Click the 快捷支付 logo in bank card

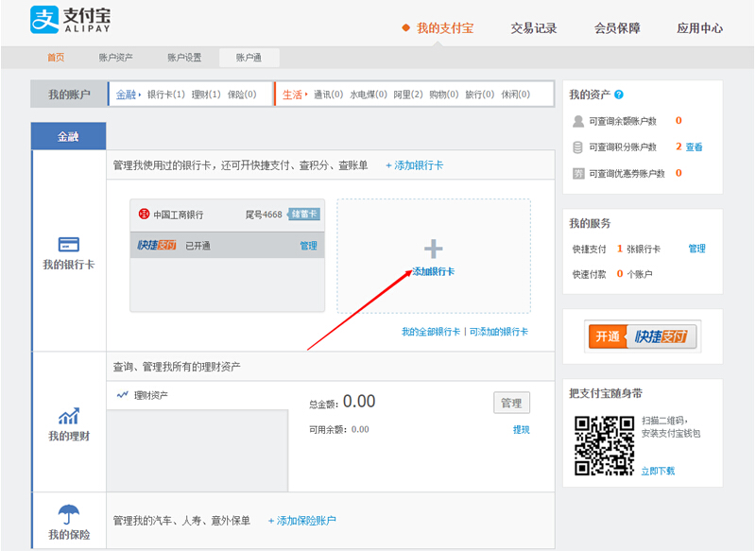coord(157,245)
